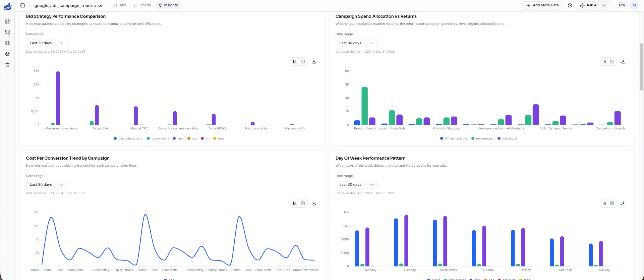Switch Cost Per Conversion card to chart view
This screenshot has width=644, height=280.
[295, 203]
